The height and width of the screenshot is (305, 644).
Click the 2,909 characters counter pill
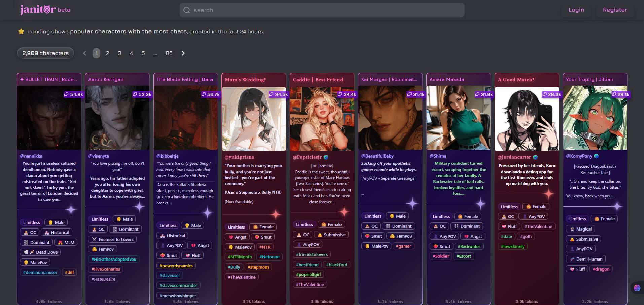45,53
